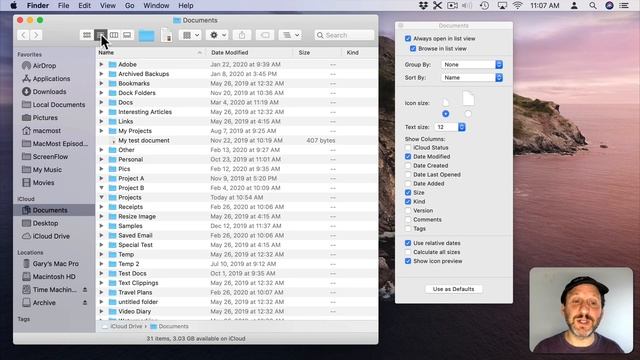
Task: Open the group-by toolbar dropdown
Action: click(x=190, y=35)
